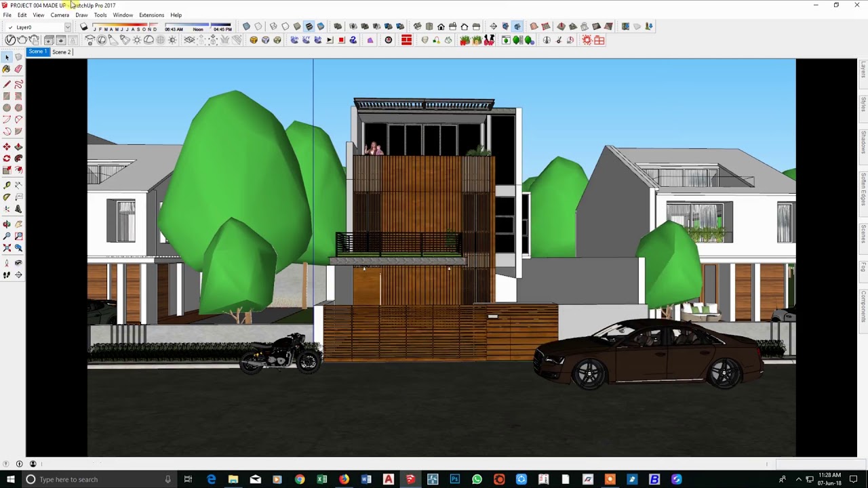The width and height of the screenshot is (868, 488).
Task: Select the Rectangle tool
Action: pyautogui.click(x=7, y=96)
